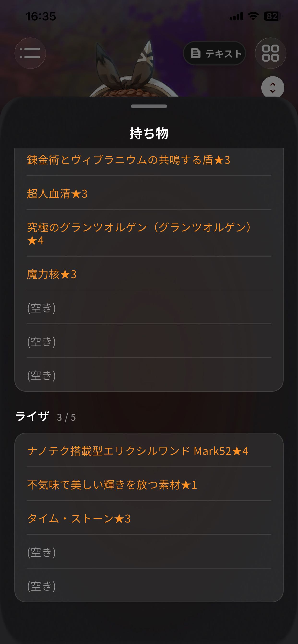Tap the sheet drag handle bar
The width and height of the screenshot is (298, 644).
(x=149, y=106)
